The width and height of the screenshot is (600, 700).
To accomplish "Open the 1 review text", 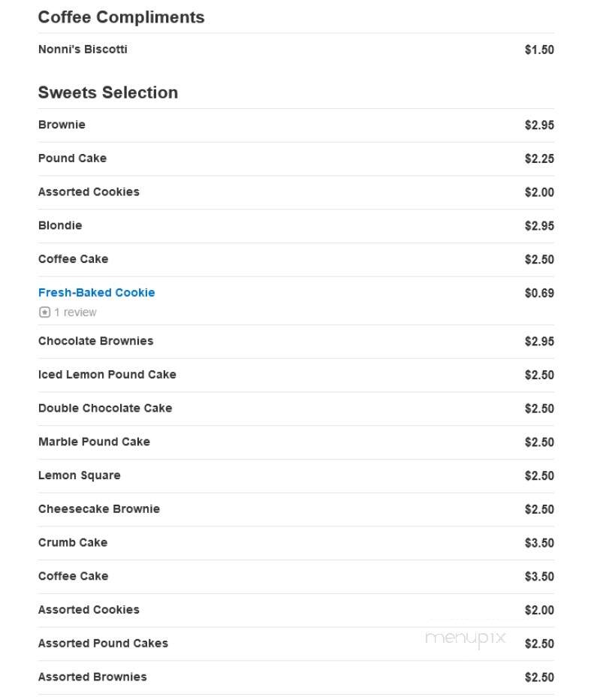I will (x=75, y=312).
